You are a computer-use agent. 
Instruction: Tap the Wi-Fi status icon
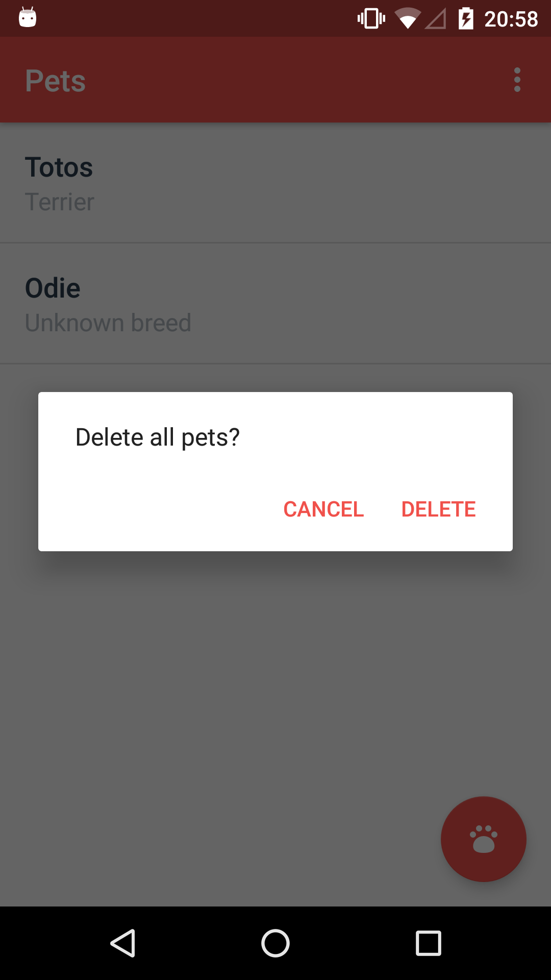407,19
